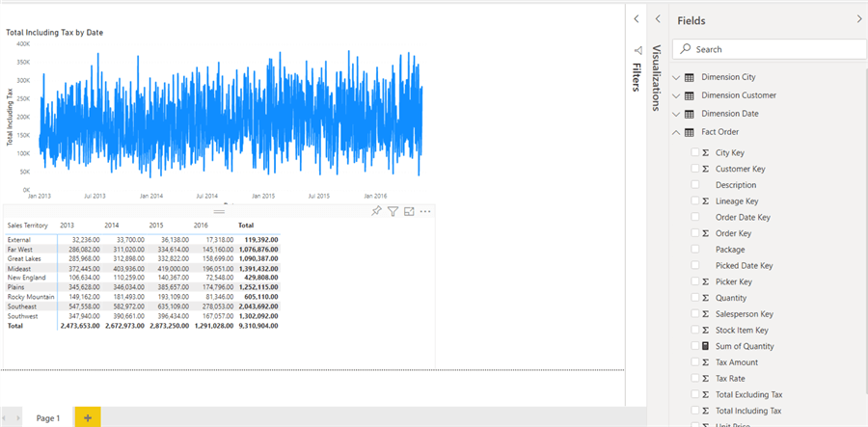Viewport: 868px width, 427px height.
Task: Check the Tax Rate field checkbox
Action: pos(694,379)
